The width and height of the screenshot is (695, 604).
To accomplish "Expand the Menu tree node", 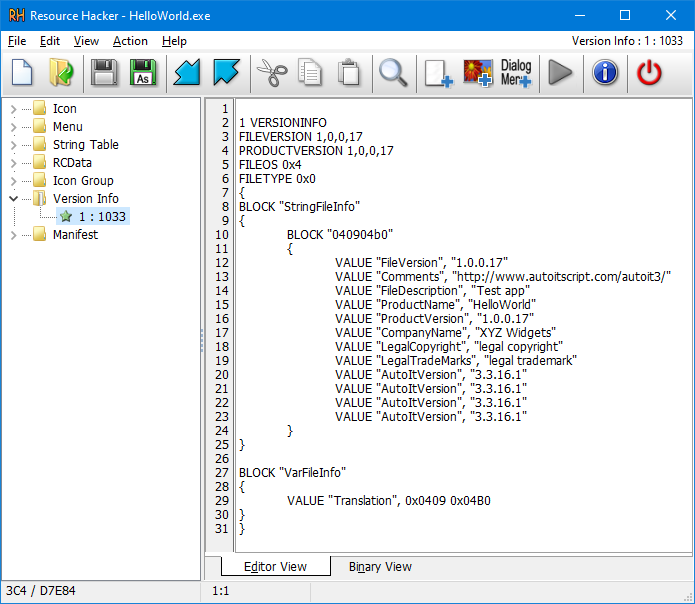I will 13,127.
